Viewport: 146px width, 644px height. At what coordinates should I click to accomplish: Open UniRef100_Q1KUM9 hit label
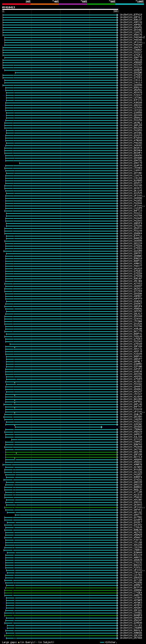click(131, 251)
